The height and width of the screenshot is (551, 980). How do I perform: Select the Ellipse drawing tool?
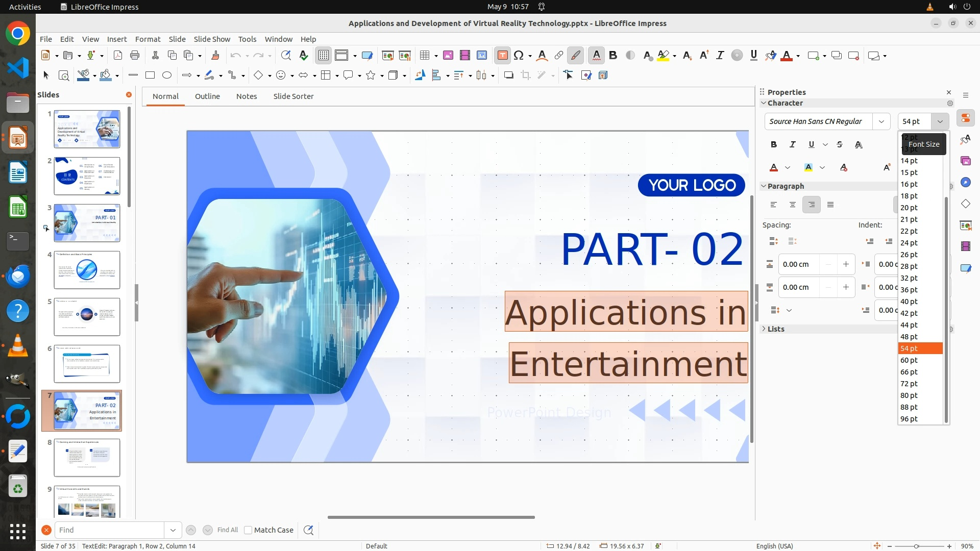(167, 76)
